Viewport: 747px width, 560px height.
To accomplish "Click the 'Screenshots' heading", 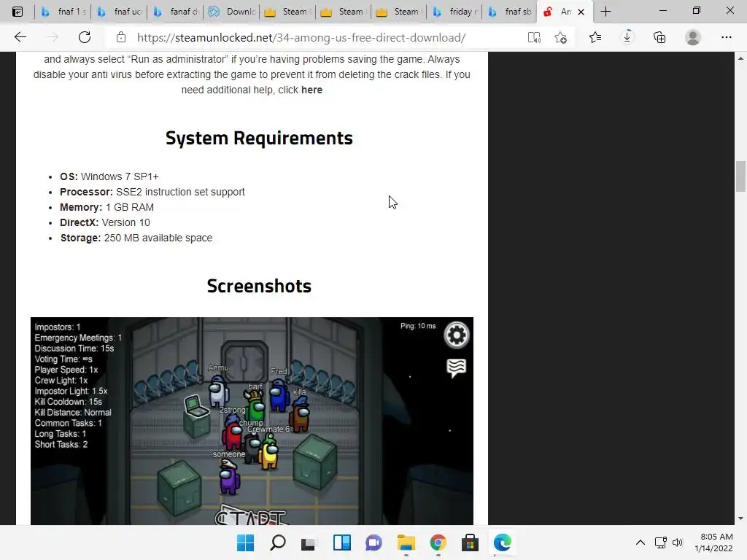I will (259, 286).
